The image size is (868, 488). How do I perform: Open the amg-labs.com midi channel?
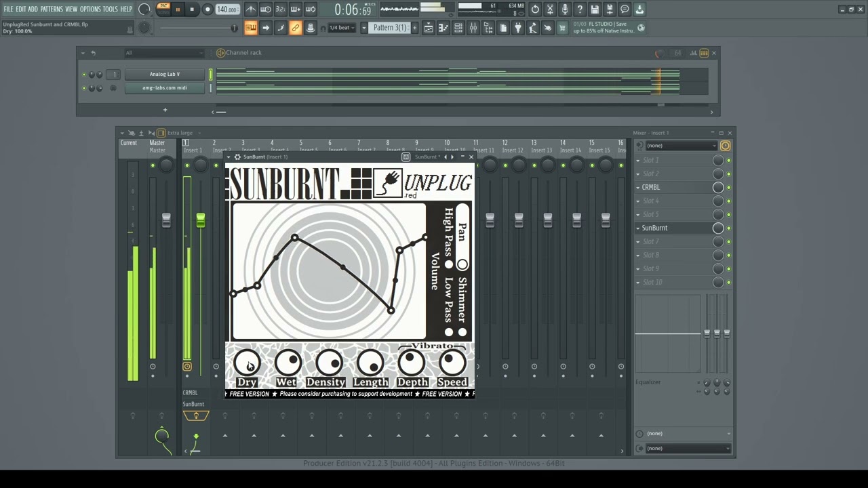pos(164,88)
